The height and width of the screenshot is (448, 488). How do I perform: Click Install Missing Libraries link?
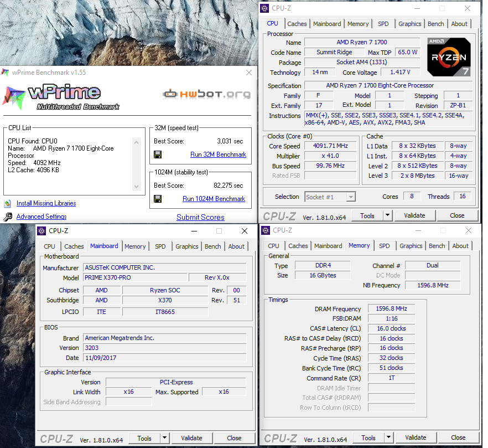point(46,203)
